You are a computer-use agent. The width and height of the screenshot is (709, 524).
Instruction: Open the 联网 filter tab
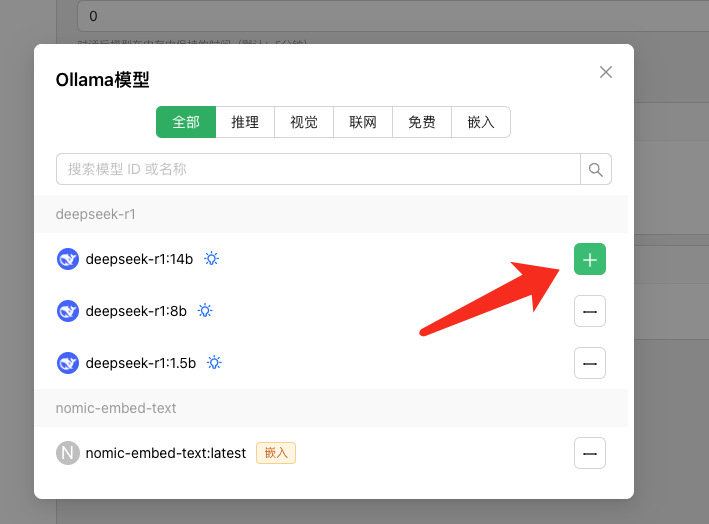(x=363, y=122)
